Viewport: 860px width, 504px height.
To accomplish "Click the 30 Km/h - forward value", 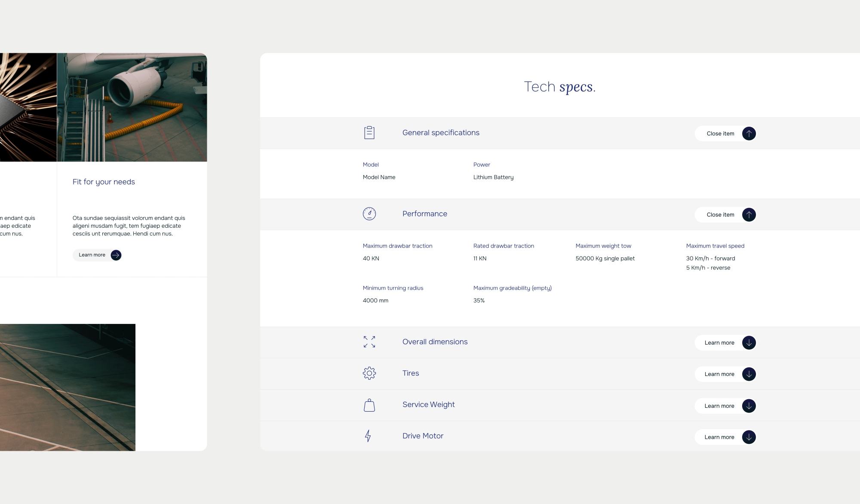I will tap(710, 258).
